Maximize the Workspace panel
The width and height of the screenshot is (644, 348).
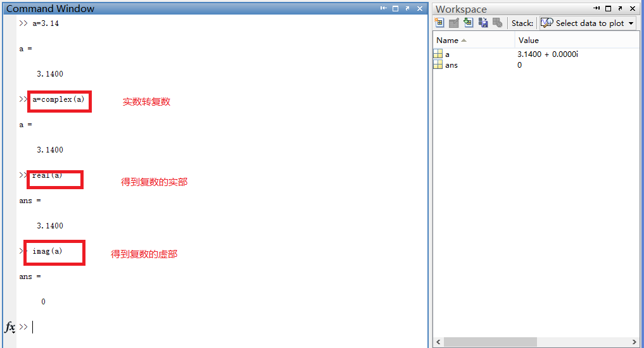(609, 8)
